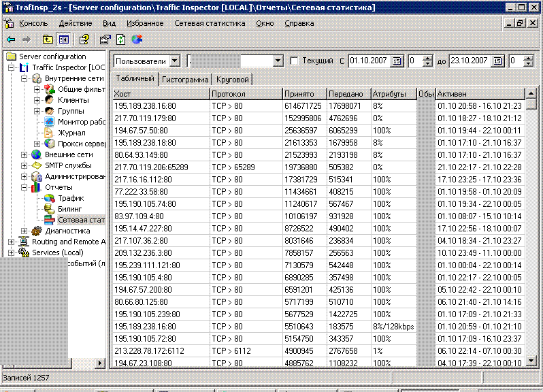543x392 pixels.
Task: Click the Клиенты icon
Action: 50,100
